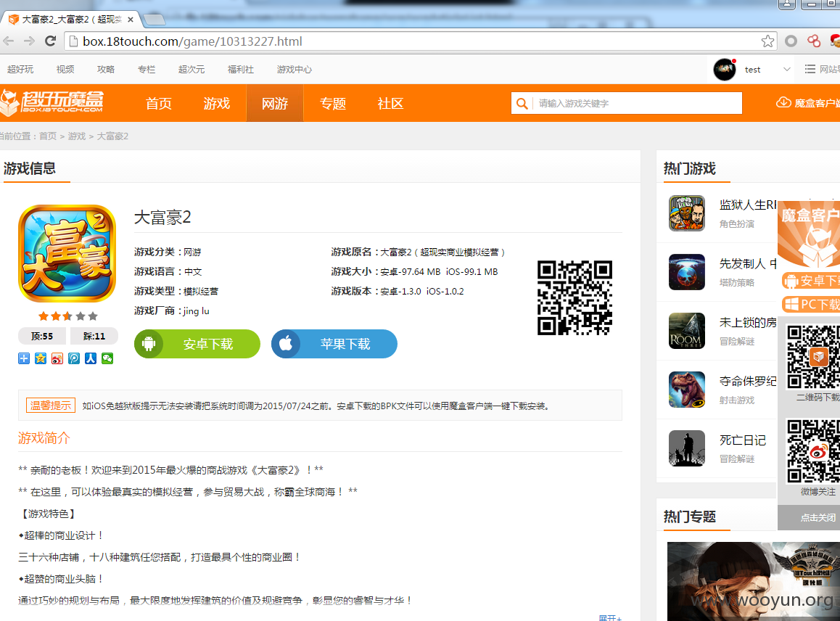Click the Chrome circle extension icon
The width and height of the screenshot is (840, 621).
[x=791, y=41]
